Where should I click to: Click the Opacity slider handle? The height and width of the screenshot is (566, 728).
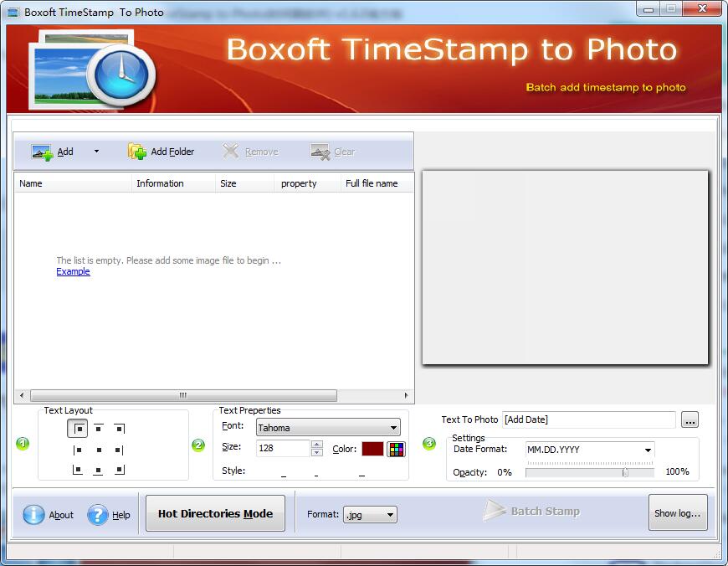pos(625,472)
